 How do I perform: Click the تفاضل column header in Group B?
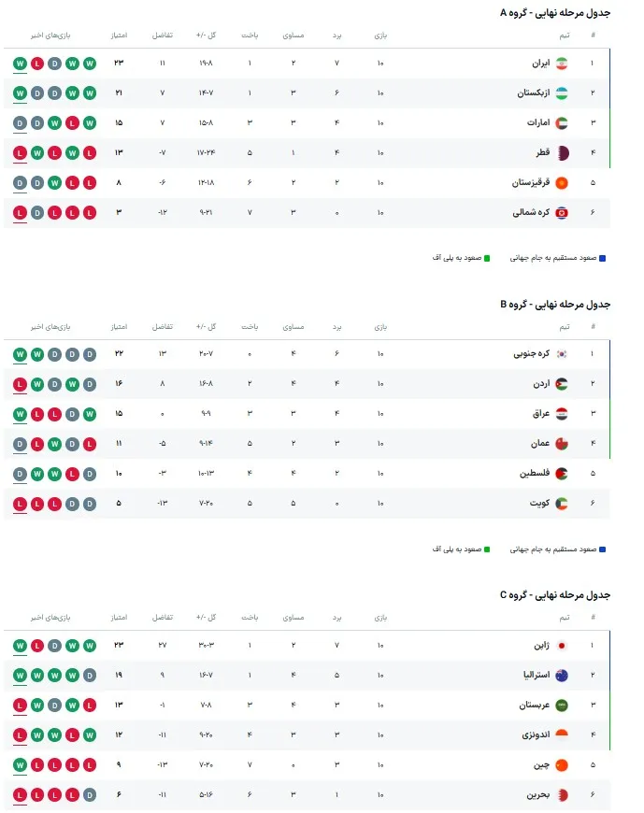coord(163,327)
